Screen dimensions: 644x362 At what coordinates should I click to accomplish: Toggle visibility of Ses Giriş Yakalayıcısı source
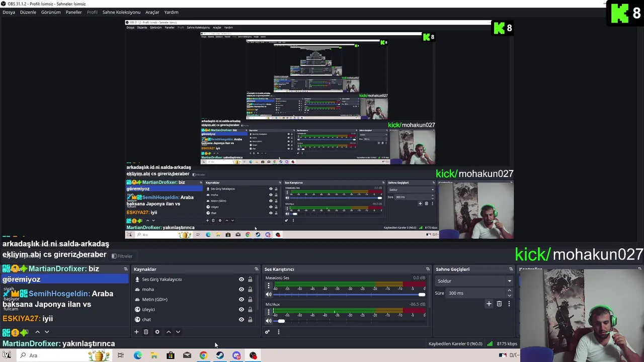(241, 280)
